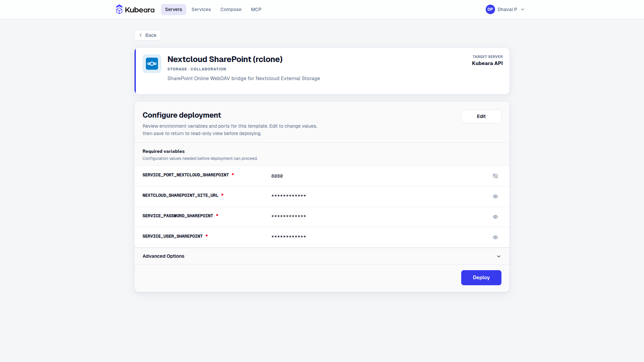Screen dimensions: 644x362
Task: Click the Edit button
Action: pos(481,116)
